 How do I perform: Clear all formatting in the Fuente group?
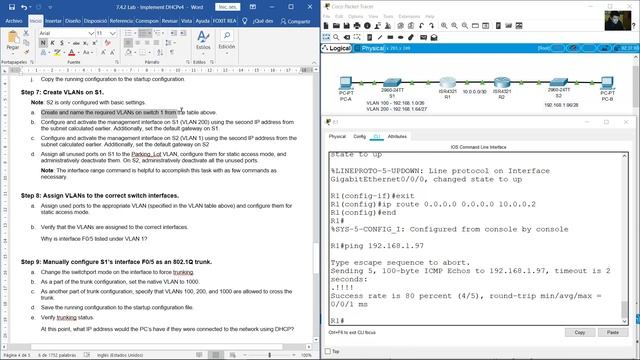pos(108,43)
